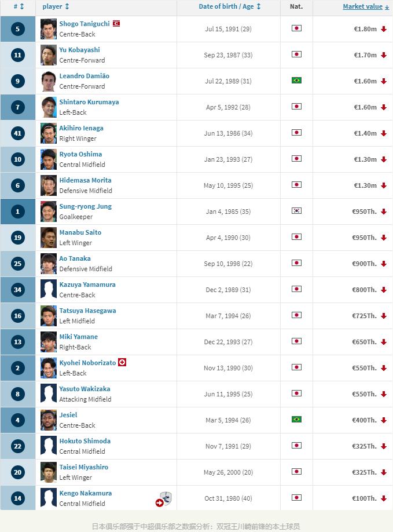This screenshot has height=532, width=393.
Task: Click the Nat. column header
Action: pos(296,6)
